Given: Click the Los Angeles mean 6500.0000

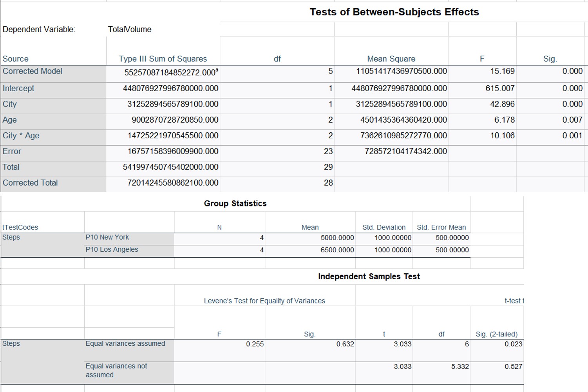Looking at the screenshot, I should click(337, 250).
